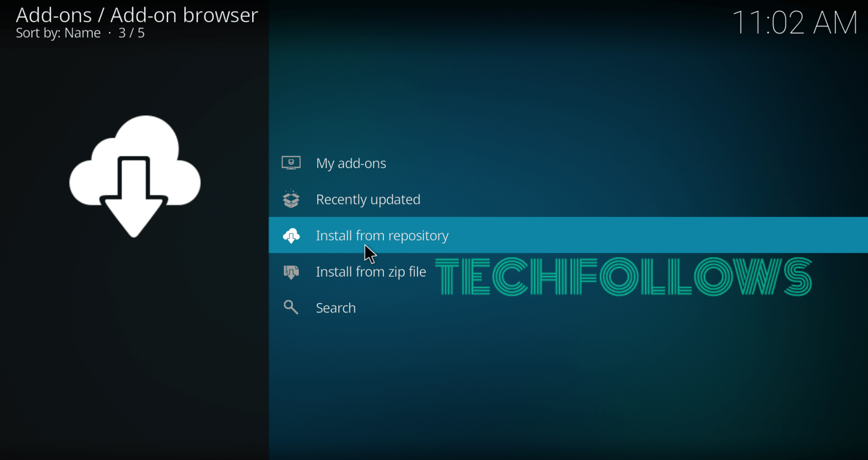Open the Recently updated list
Screen dimensions: 868x460
click(x=568, y=199)
